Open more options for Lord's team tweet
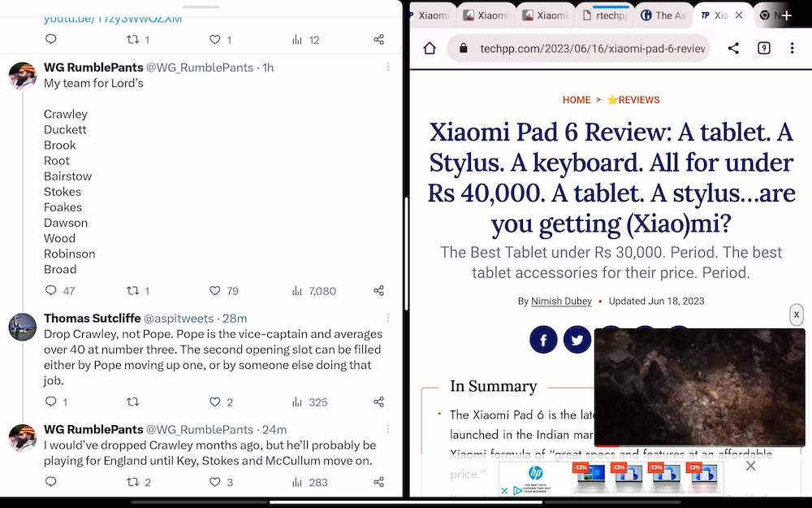The width and height of the screenshot is (812, 508). [387, 67]
